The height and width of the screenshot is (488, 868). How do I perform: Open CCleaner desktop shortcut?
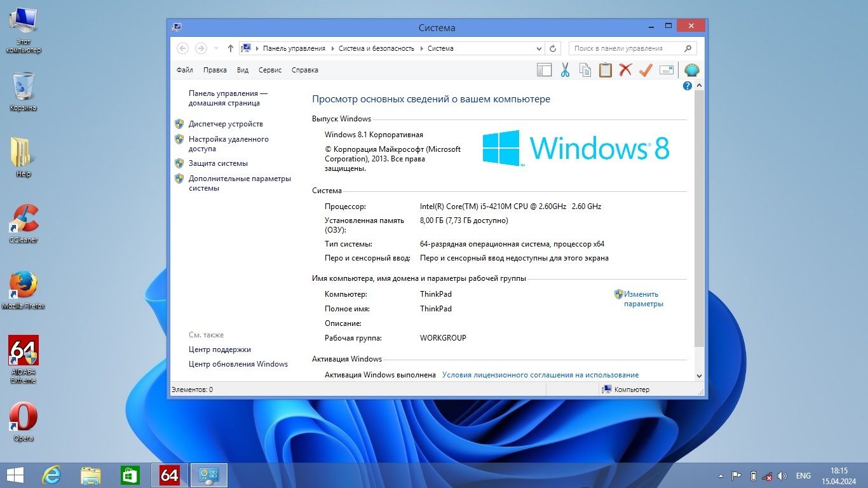pyautogui.click(x=24, y=224)
